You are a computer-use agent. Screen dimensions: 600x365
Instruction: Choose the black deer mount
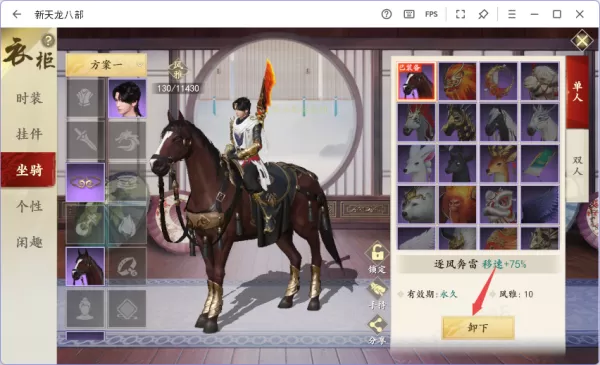pyautogui.click(x=458, y=164)
